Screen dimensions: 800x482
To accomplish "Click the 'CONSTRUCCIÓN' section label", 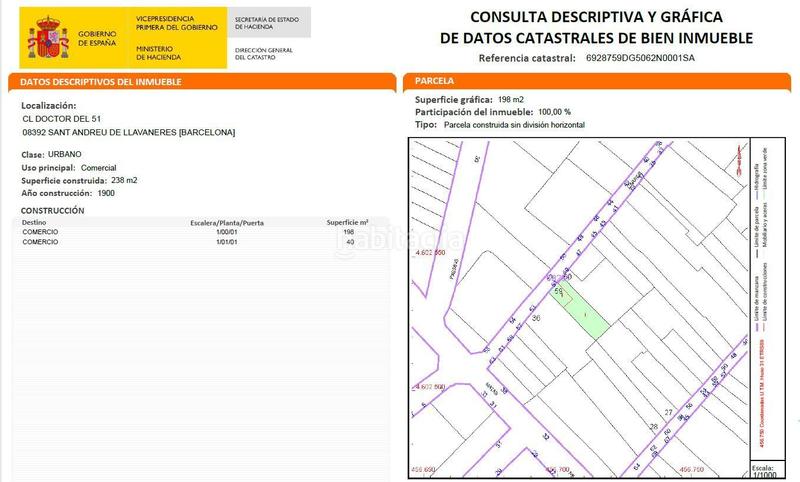I will click(53, 210).
